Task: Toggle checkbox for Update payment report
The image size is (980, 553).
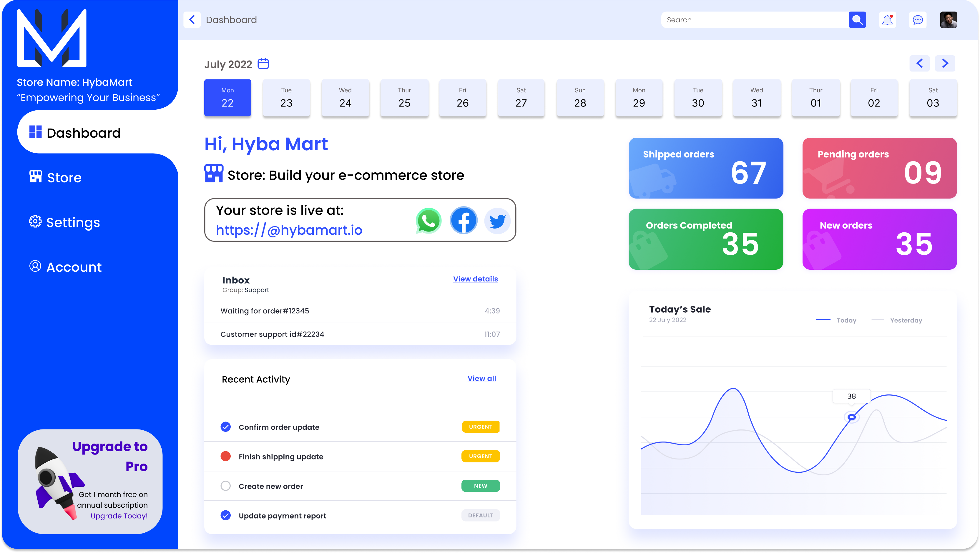Action: [x=226, y=515]
